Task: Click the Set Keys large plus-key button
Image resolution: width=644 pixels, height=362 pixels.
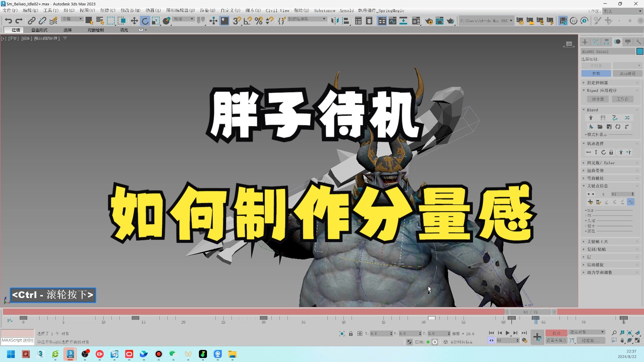Action: [537, 337]
